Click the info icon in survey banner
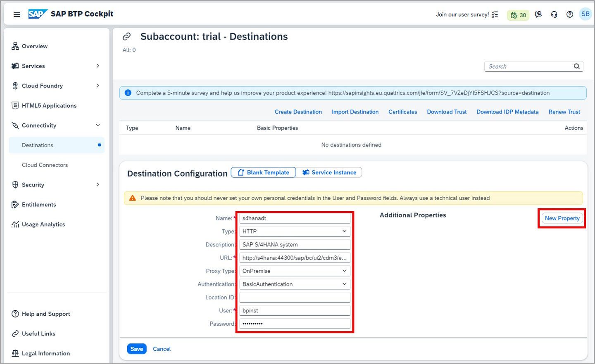Image resolution: width=595 pixels, height=364 pixels. pos(128,93)
